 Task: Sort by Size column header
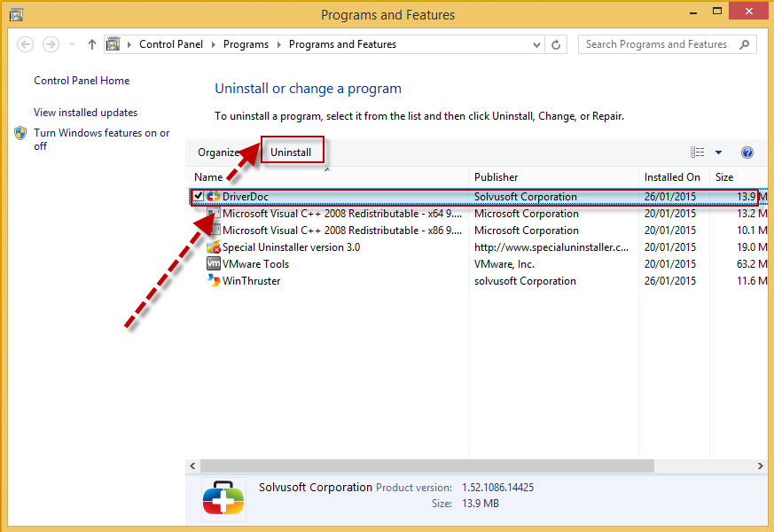tap(724, 177)
